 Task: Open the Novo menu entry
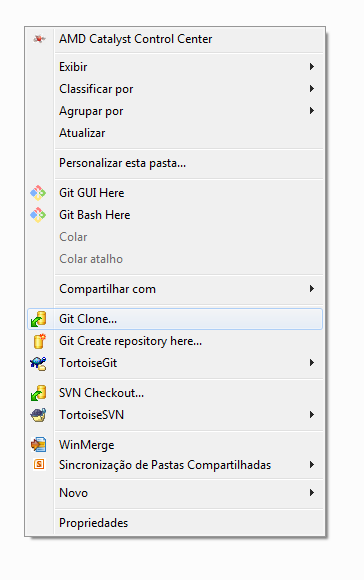[x=175, y=493]
